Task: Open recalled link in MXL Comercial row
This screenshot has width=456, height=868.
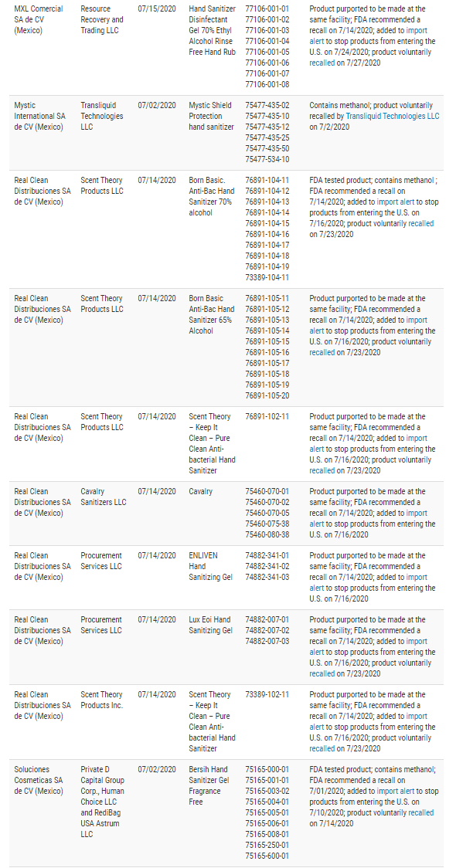Action: click(x=322, y=63)
